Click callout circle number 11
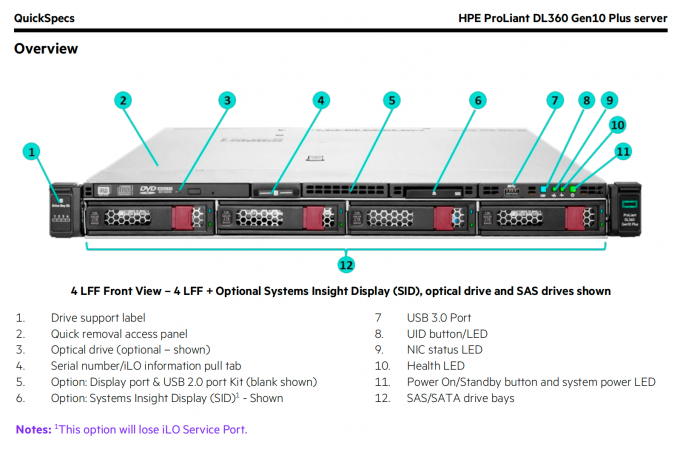Viewport: 680px width, 456px height. click(x=623, y=151)
